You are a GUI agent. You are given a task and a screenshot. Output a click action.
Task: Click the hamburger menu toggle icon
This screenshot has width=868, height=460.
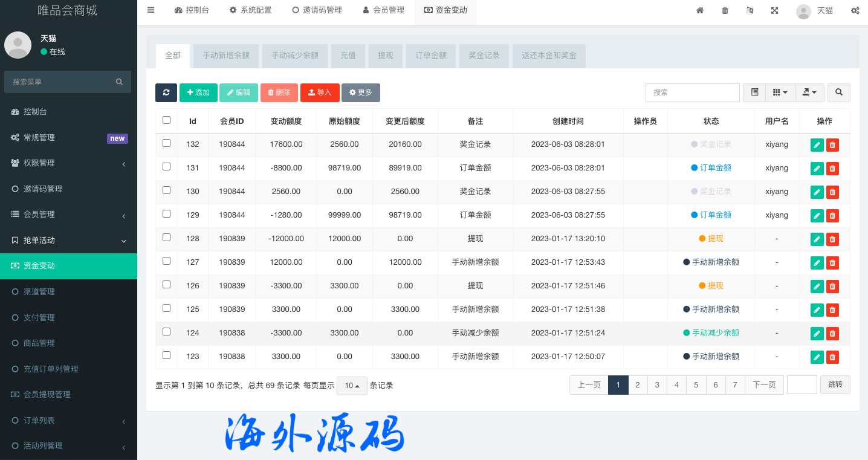coord(151,10)
